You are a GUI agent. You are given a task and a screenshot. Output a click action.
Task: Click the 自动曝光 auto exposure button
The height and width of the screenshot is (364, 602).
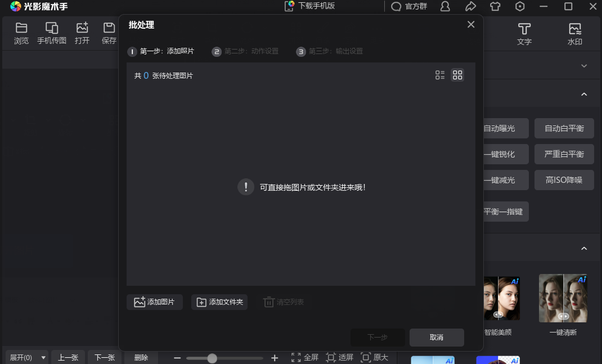(506, 128)
